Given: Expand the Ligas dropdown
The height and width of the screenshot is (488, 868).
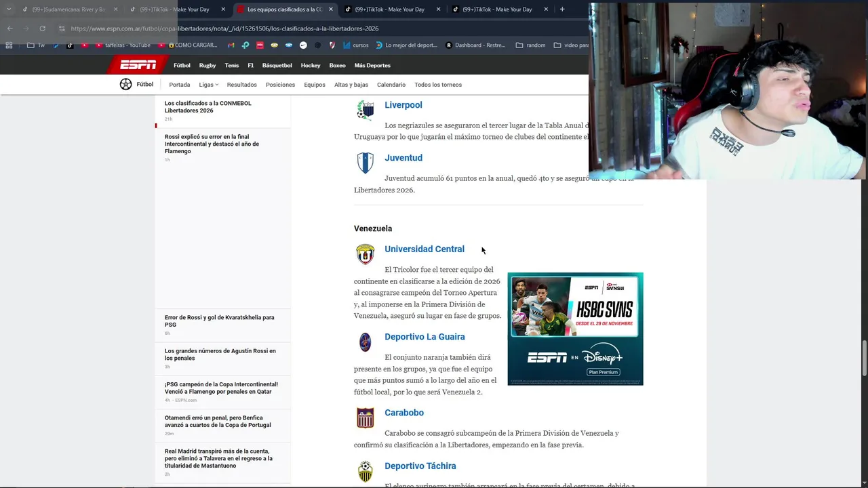Looking at the screenshot, I should (x=208, y=85).
